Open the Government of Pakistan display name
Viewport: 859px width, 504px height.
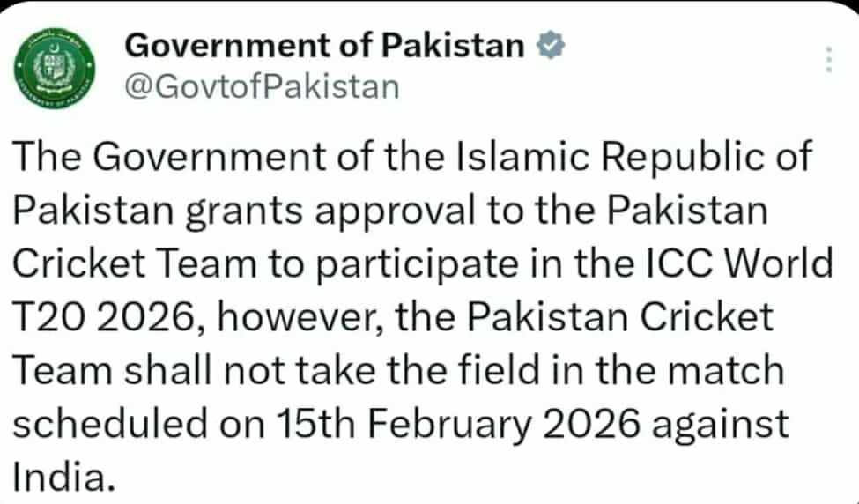(325, 46)
